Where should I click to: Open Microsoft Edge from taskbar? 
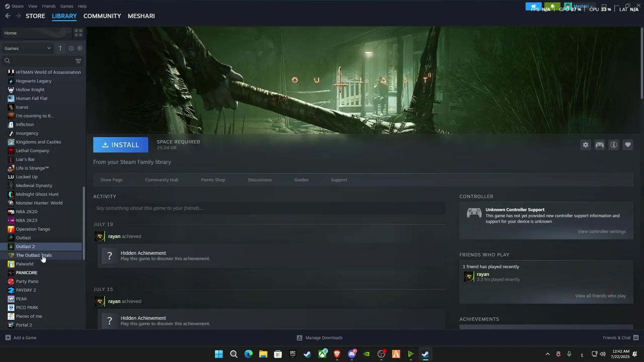coord(249,354)
